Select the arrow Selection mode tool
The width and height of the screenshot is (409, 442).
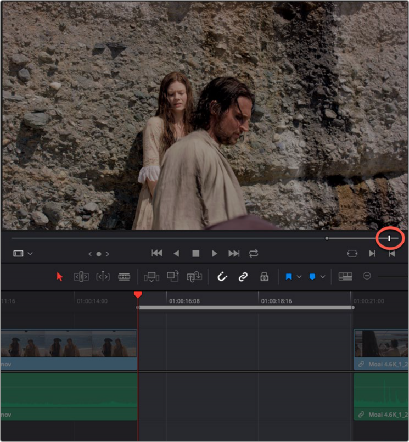point(60,277)
